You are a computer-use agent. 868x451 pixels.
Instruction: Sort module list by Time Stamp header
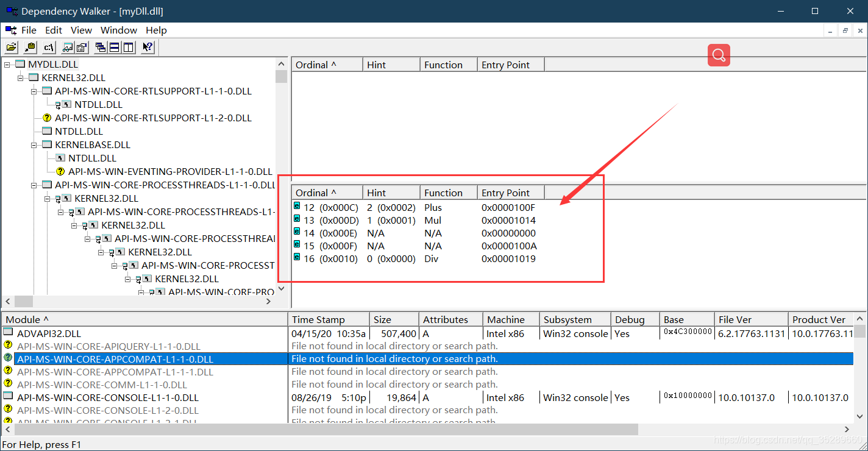click(x=329, y=319)
